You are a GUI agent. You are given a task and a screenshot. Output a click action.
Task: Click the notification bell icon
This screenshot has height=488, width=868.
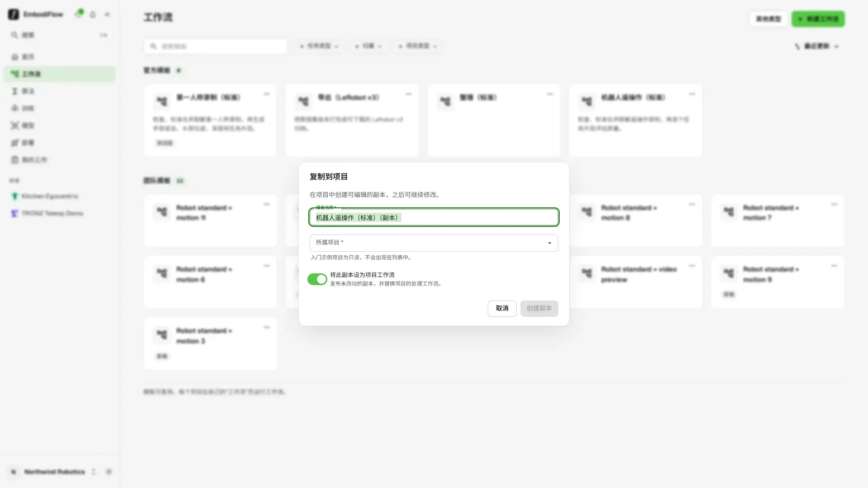pos(93,14)
